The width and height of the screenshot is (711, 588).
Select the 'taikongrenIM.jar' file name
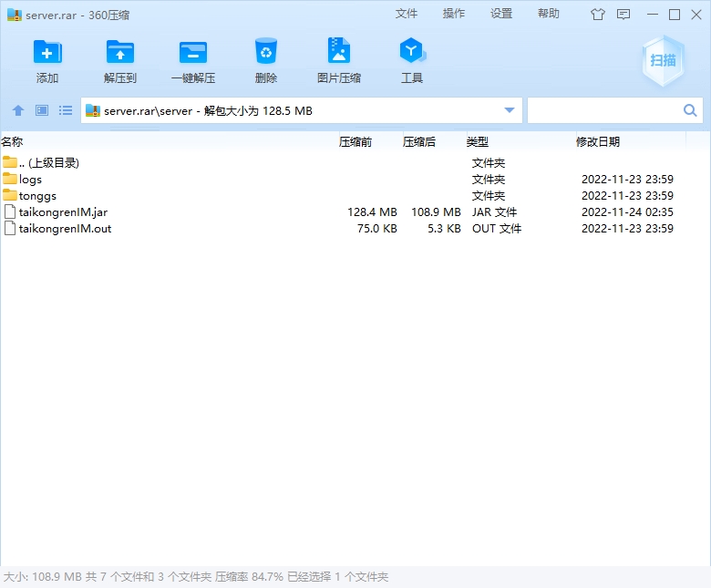pyautogui.click(x=64, y=212)
